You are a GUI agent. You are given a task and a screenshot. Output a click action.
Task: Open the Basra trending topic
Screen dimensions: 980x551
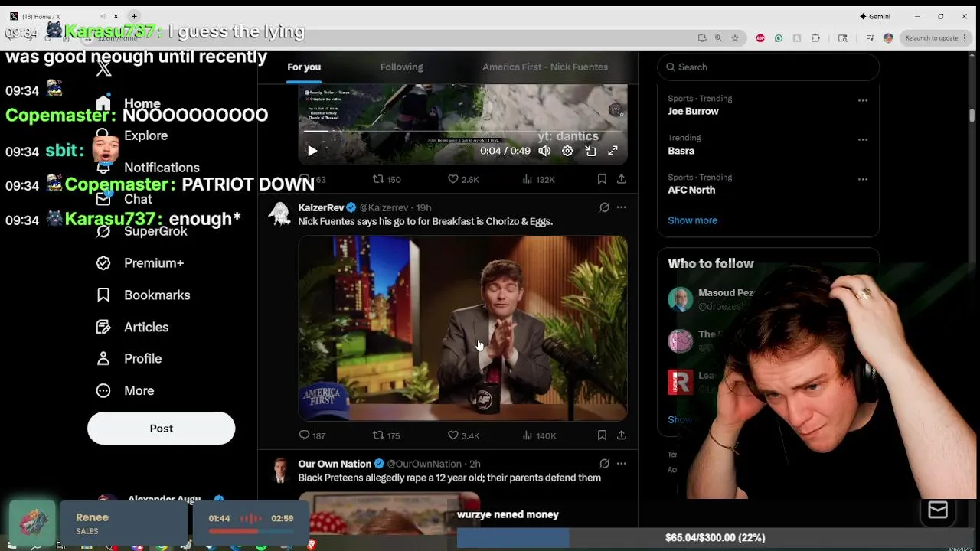[681, 151]
